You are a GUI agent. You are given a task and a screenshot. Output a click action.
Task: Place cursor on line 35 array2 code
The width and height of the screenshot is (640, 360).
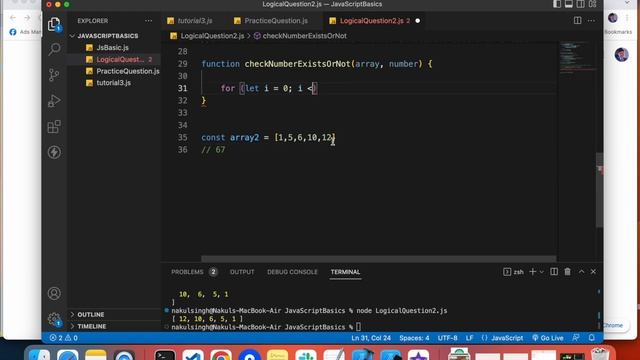coord(268,138)
